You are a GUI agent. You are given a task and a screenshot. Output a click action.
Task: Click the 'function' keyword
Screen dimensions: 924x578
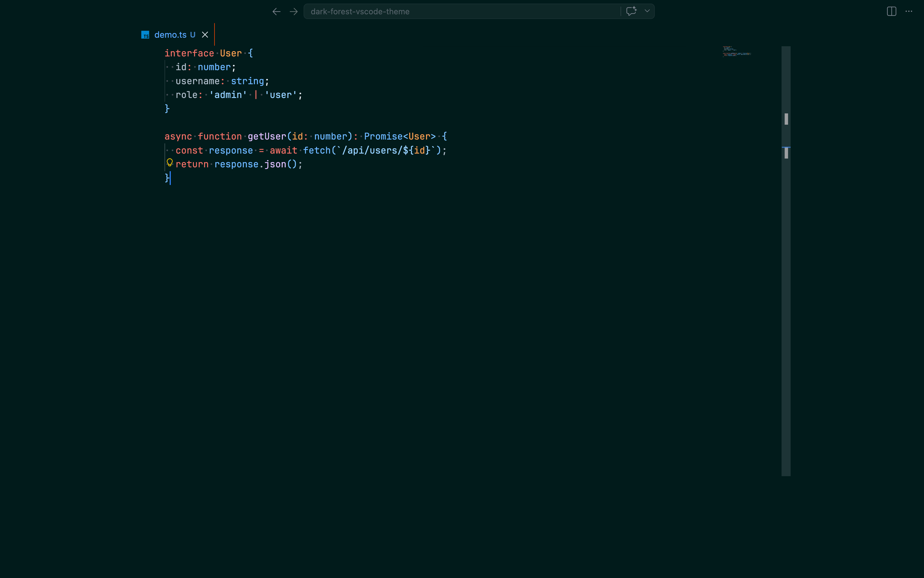click(x=220, y=137)
